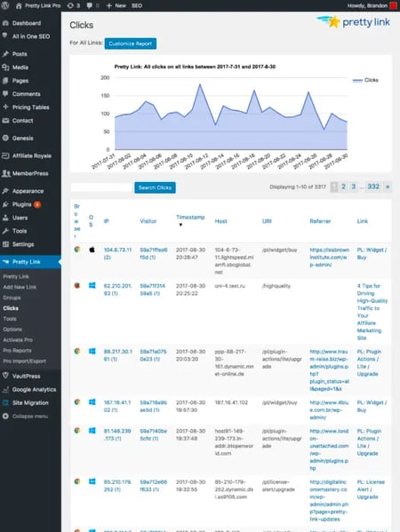400x532 pixels.
Task: Open the Activate Pro submenu item
Action: (18, 340)
